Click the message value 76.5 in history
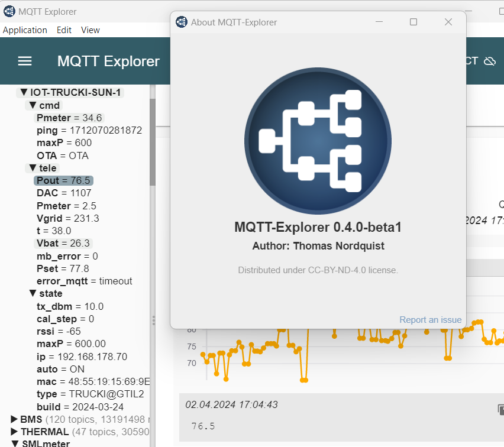504x447 pixels. tap(203, 426)
